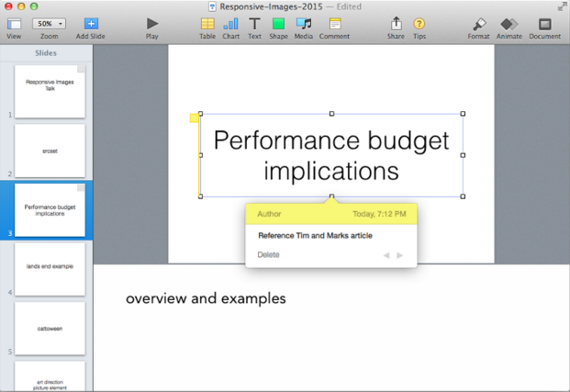Click the yellow comment marker on title
Image resolution: width=570 pixels, height=392 pixels.
(195, 118)
